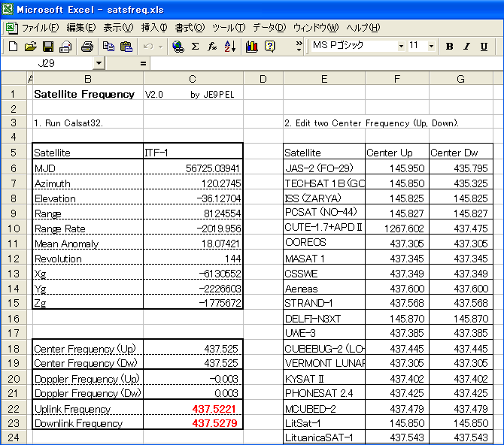
Task: Open the ウィンドウ(W) menu
Action: (316, 28)
